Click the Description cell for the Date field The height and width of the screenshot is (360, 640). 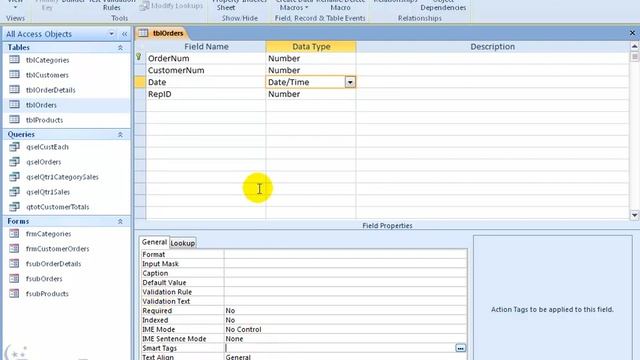point(492,82)
